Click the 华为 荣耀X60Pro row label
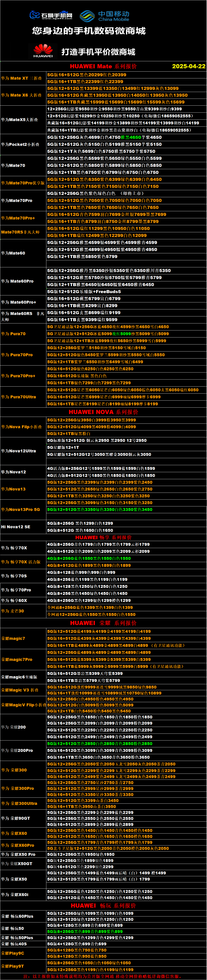This screenshot has width=207, height=980. point(18,845)
